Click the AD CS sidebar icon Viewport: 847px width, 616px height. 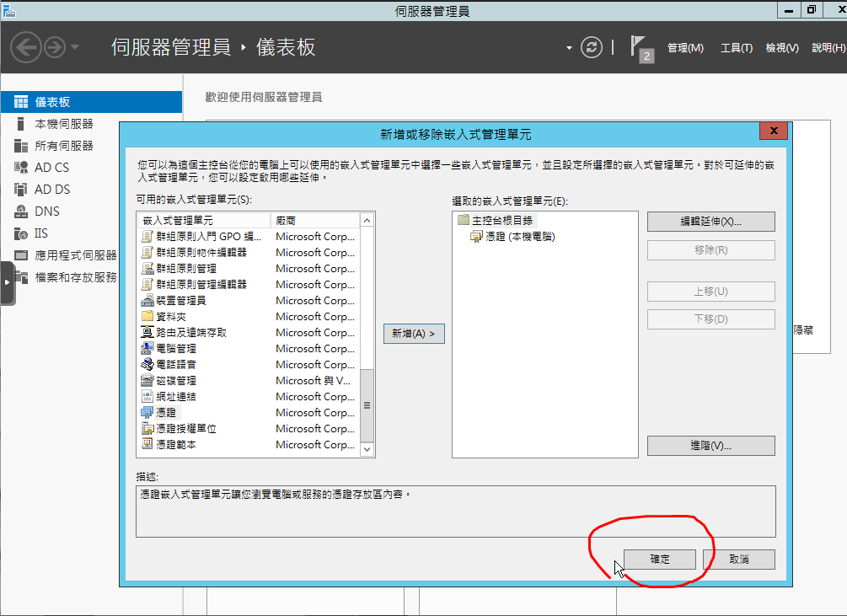click(20, 168)
